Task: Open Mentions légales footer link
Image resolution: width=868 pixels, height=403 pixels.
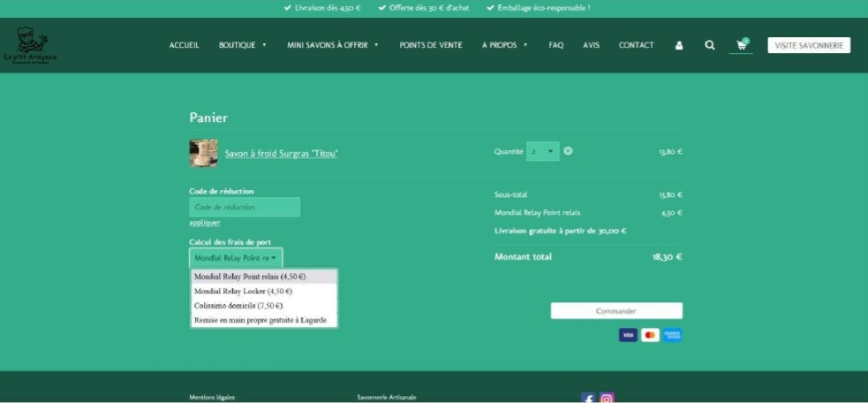Action: (212, 398)
